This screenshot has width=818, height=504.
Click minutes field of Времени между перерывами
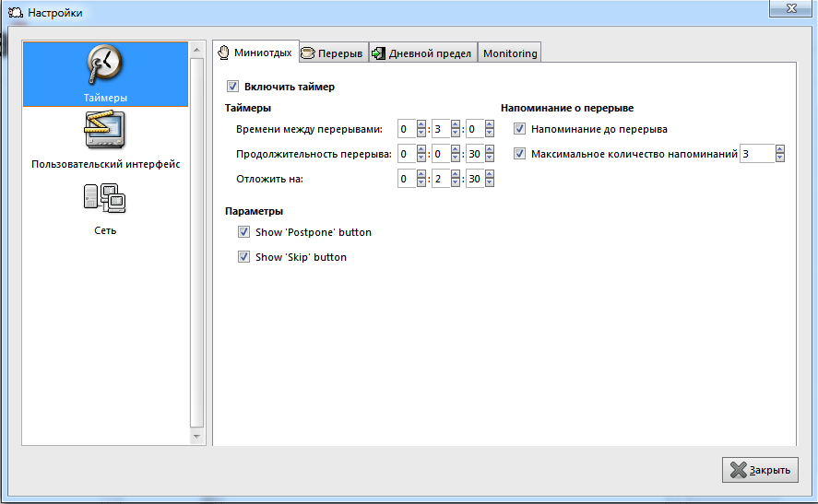pyautogui.click(x=442, y=129)
